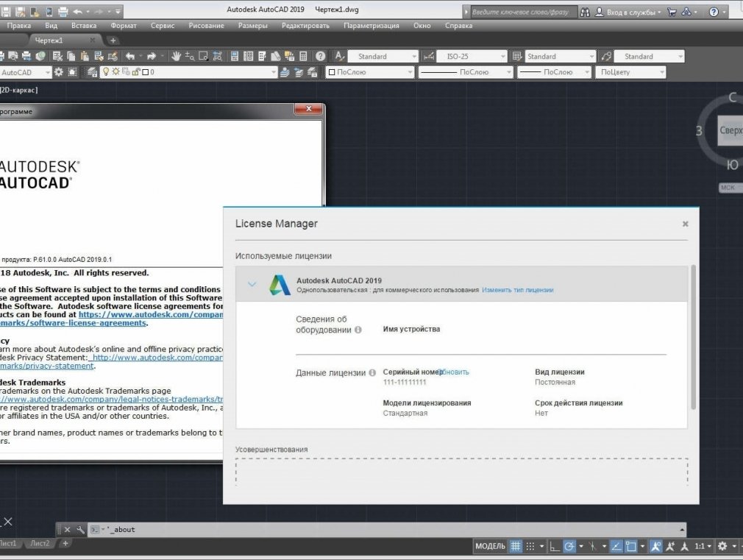Click the Pan hand tool icon
The height and width of the screenshot is (560, 743).
176,56
